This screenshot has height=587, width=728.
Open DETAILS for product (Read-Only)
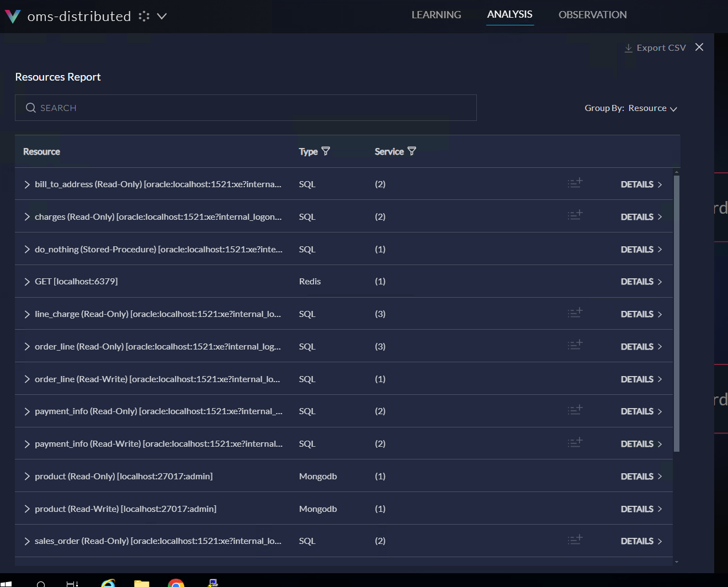click(x=641, y=477)
